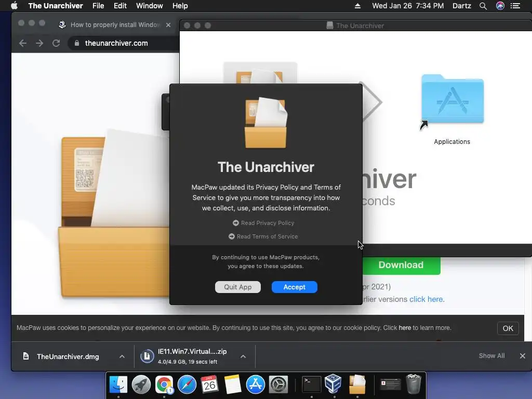Screen dimensions: 532x399
Task: Open Siri from the menu bar
Action: tap(500, 6)
